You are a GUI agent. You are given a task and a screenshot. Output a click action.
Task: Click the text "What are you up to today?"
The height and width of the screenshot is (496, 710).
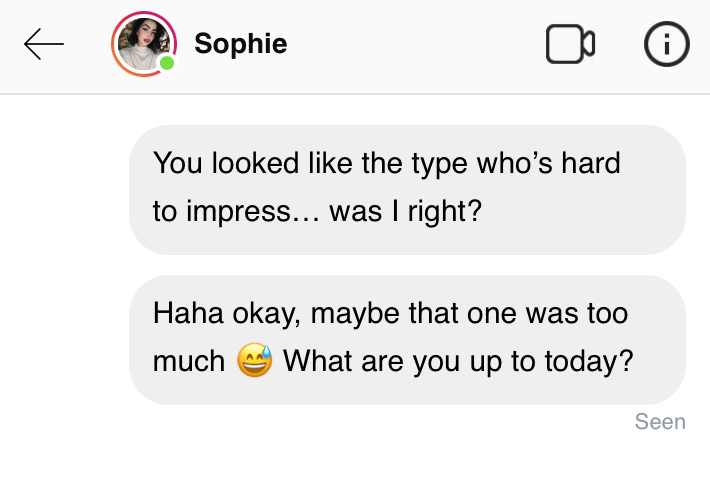click(x=458, y=361)
